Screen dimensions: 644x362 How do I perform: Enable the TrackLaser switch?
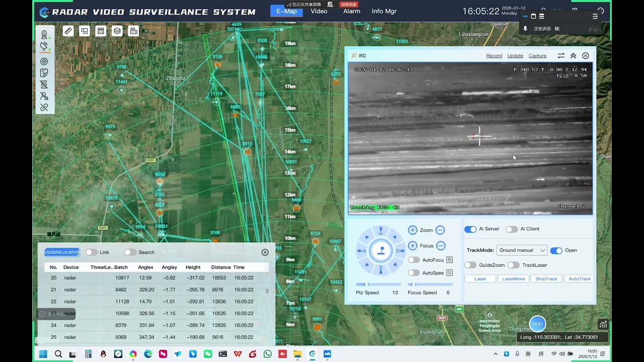[x=513, y=265]
